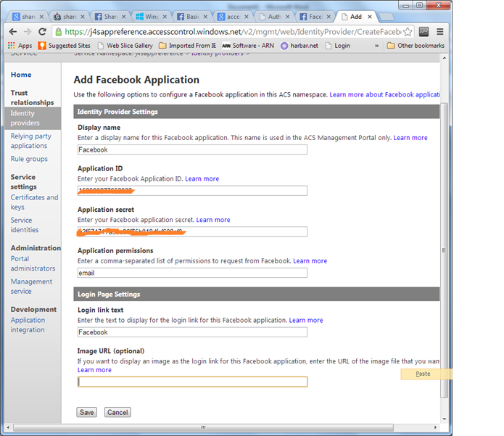Image resolution: width=504 pixels, height=436 pixels.
Task: Click the browser forward arrow
Action: click(x=28, y=31)
